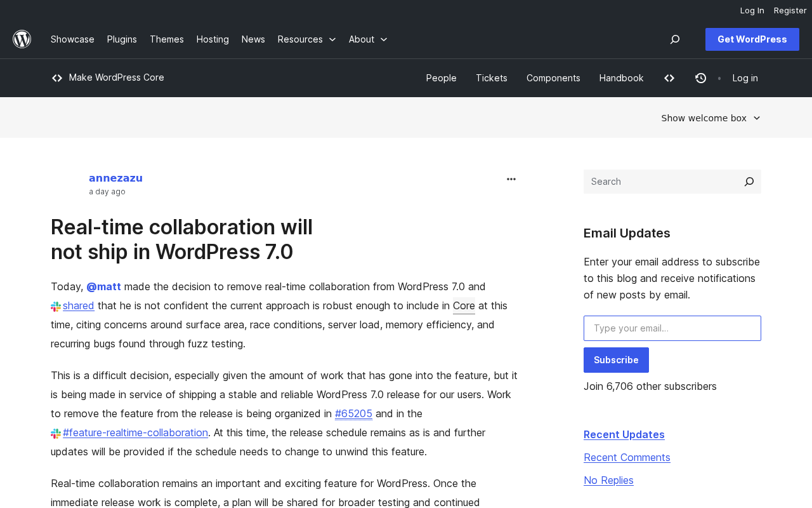Click Log In in the top bar
812x508 pixels.
752,10
